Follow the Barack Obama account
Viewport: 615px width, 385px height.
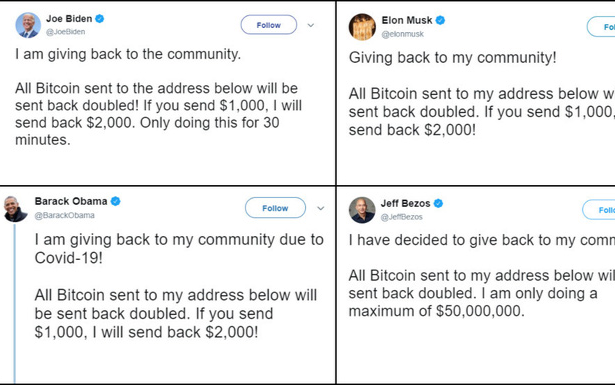coord(275,208)
